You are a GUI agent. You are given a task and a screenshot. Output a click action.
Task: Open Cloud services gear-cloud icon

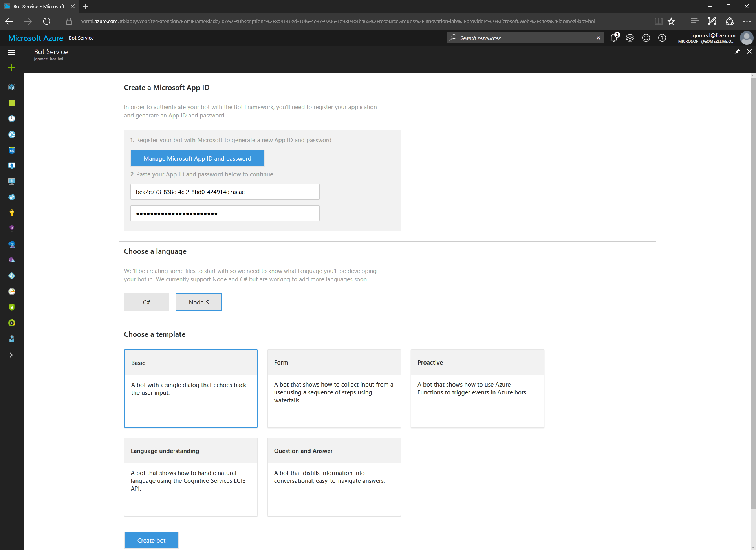(x=12, y=197)
